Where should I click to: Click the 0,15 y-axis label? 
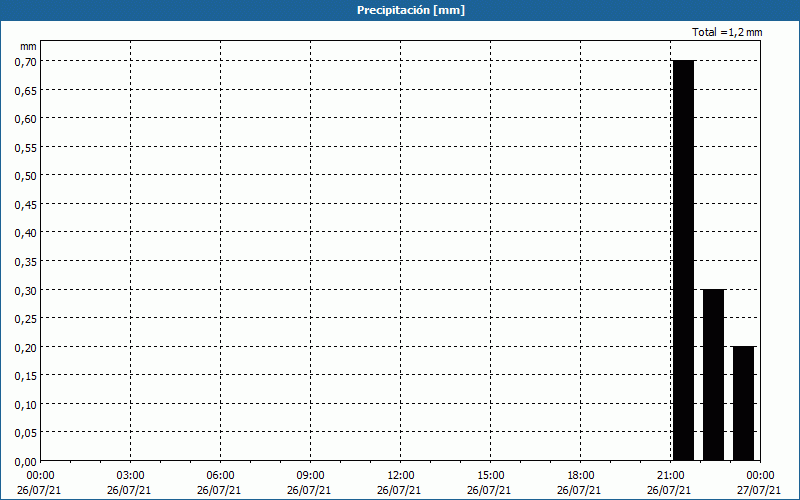[x=26, y=376]
